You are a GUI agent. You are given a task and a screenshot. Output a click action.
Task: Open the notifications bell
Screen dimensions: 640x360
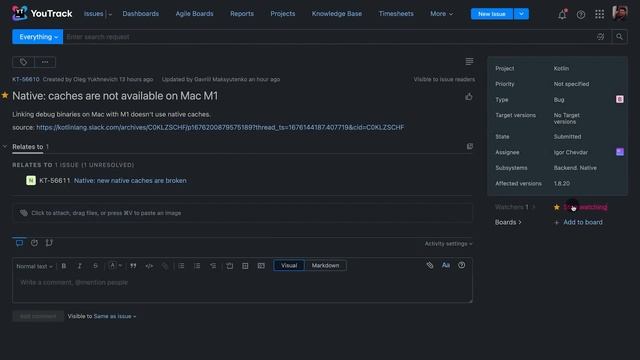pos(562,15)
